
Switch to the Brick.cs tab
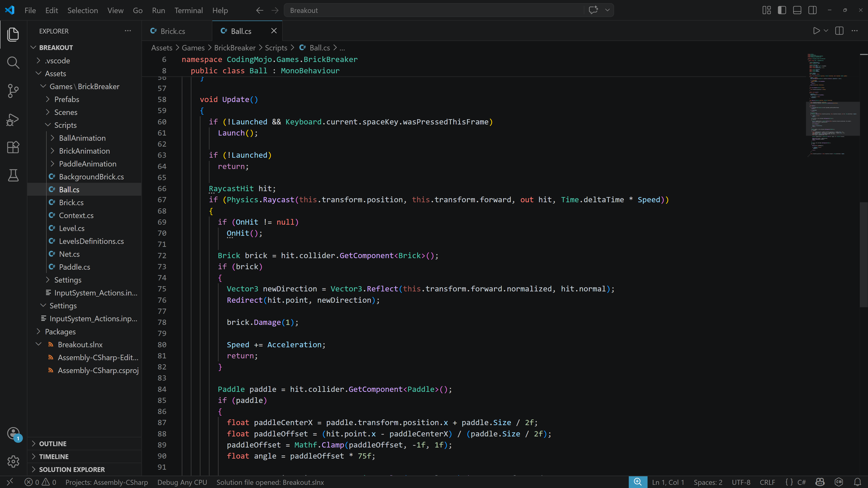click(172, 31)
